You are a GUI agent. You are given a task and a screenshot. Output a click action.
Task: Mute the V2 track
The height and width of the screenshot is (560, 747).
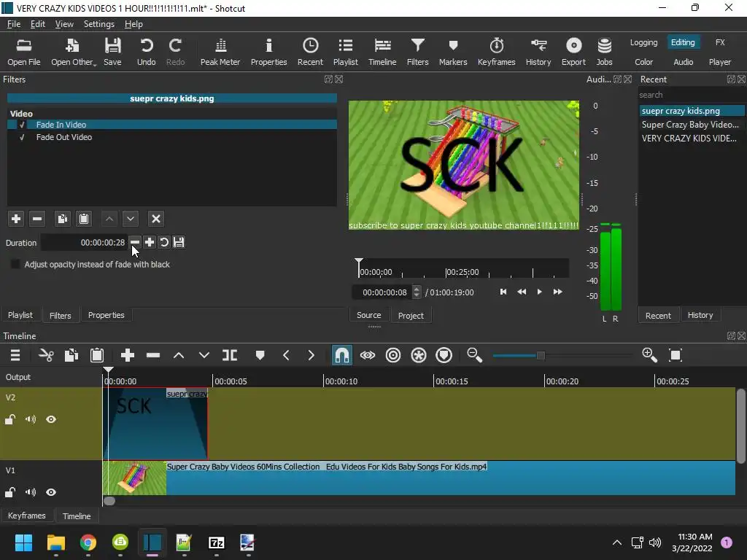click(31, 419)
